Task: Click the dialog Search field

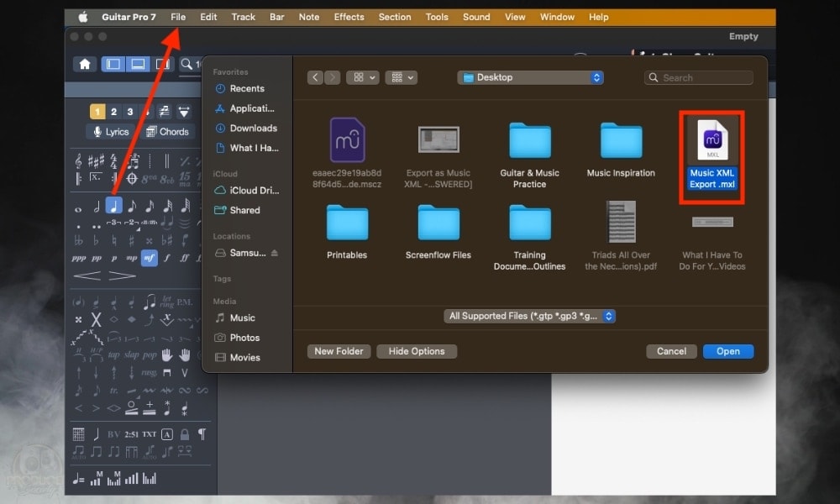Action: click(699, 77)
